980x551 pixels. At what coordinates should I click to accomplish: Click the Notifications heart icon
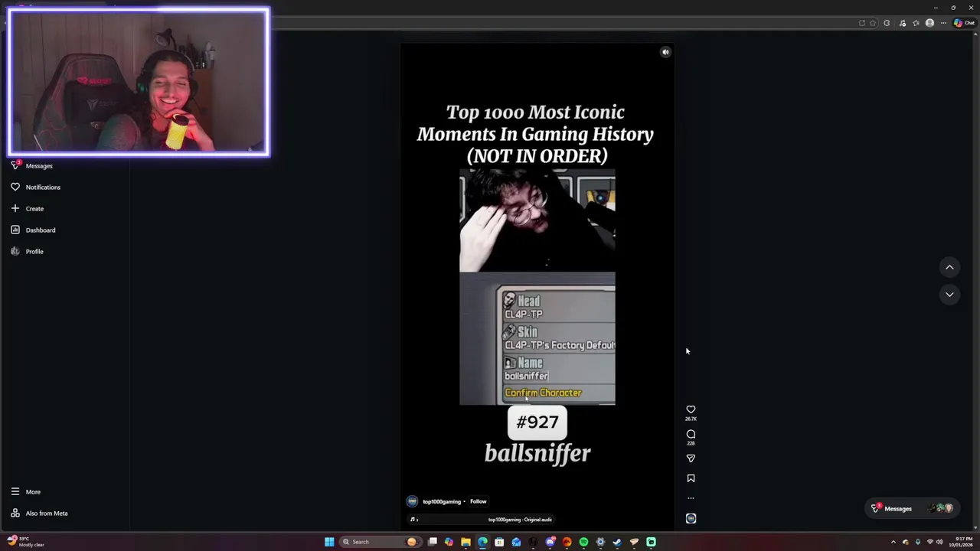pyautogui.click(x=15, y=187)
